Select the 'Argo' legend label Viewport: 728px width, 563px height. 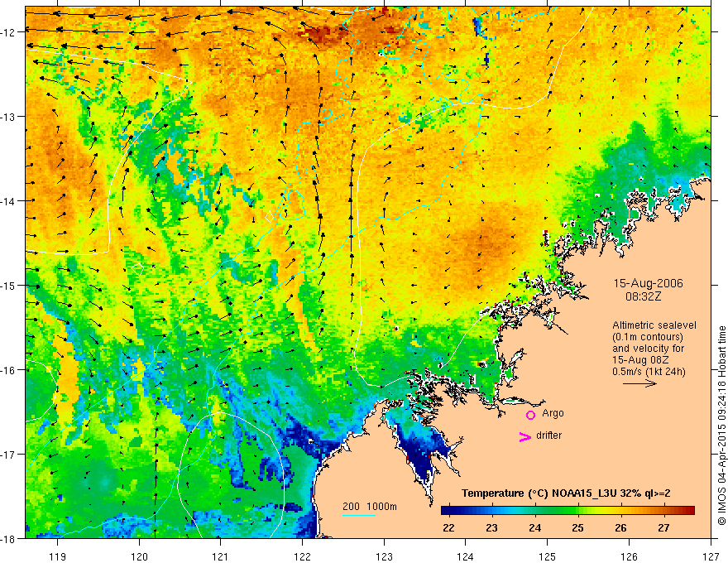pyautogui.click(x=553, y=413)
